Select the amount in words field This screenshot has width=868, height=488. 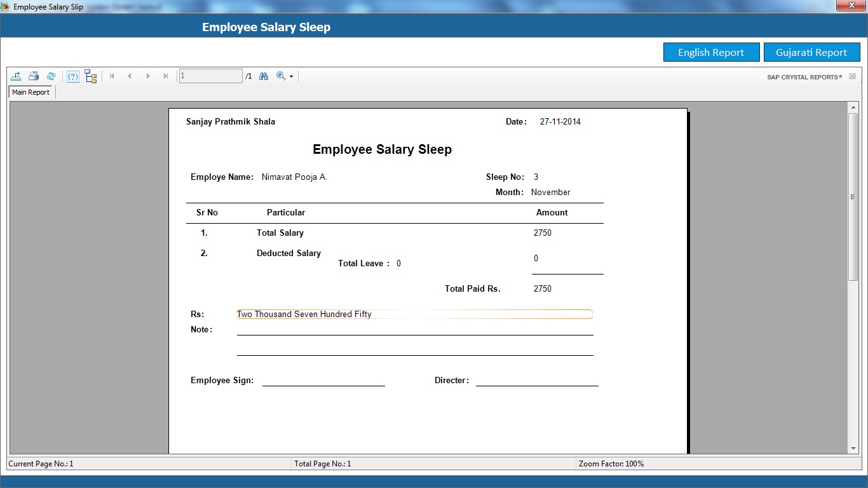pyautogui.click(x=414, y=314)
